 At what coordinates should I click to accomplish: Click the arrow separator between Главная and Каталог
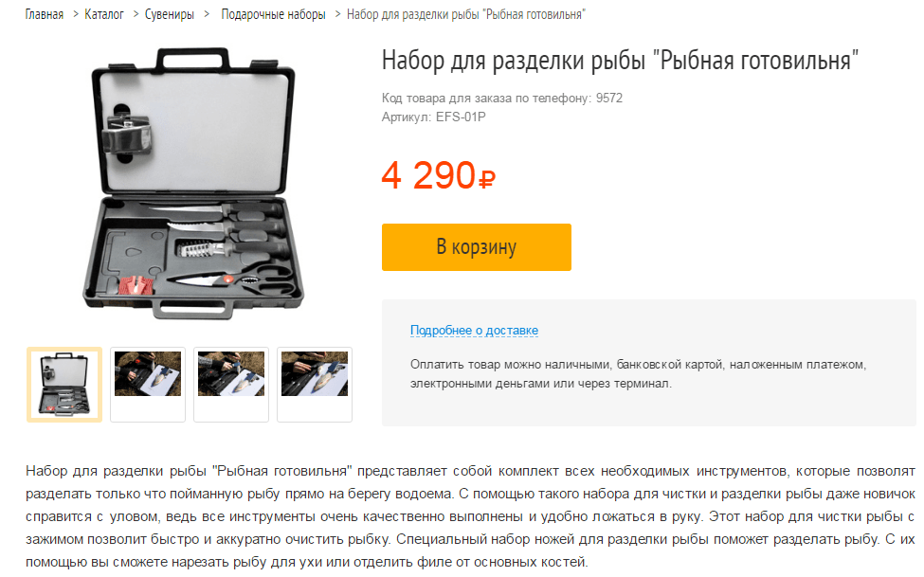[75, 14]
